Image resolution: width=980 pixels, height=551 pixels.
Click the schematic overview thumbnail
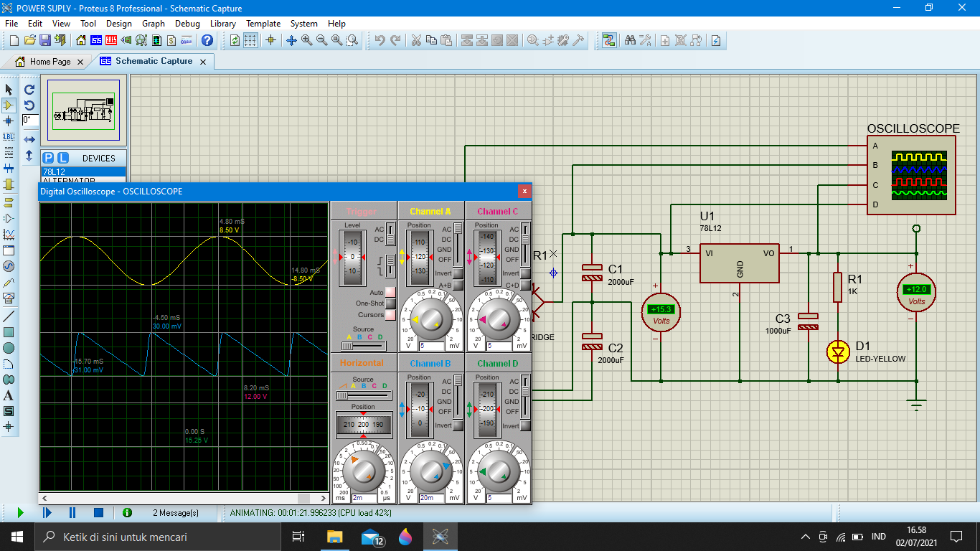tap(84, 110)
